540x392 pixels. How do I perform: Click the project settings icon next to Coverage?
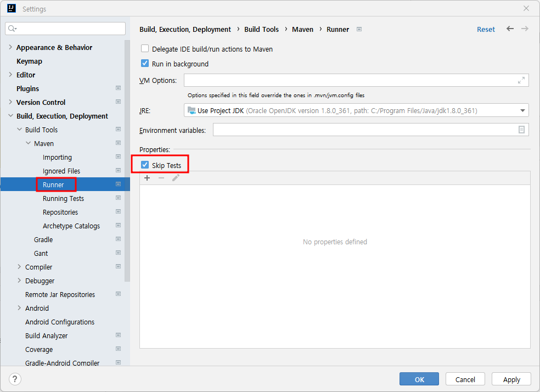click(118, 349)
